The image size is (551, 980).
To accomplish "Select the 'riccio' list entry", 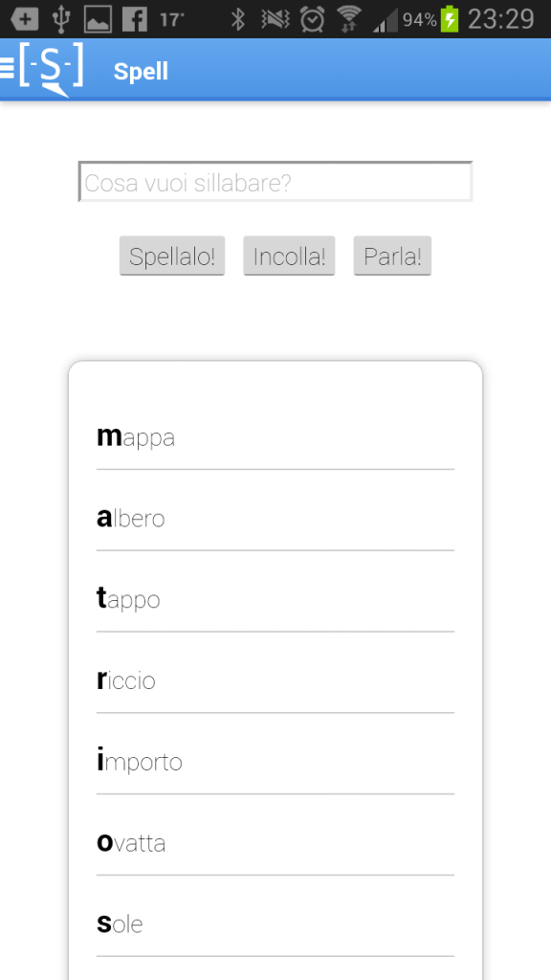I will 275,680.
